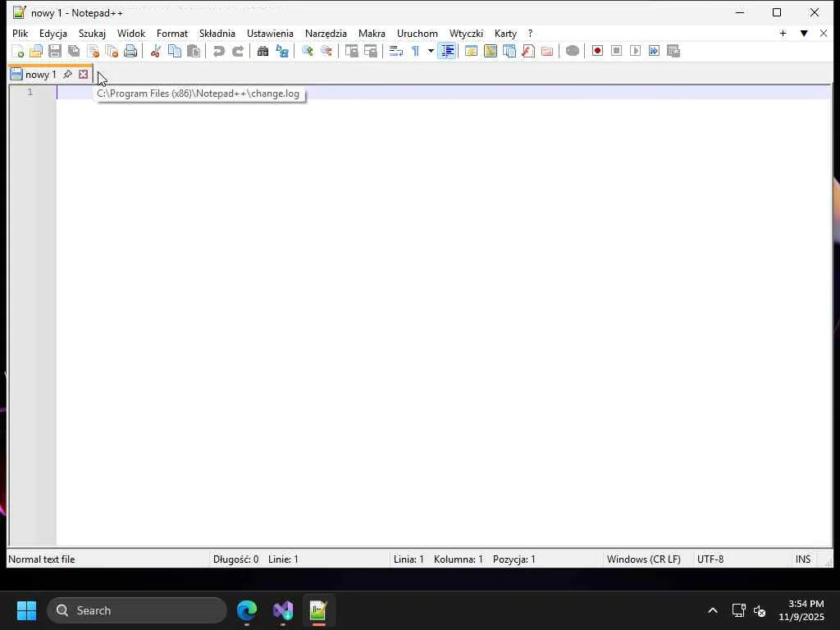
Task: Open the Makra menu
Action: [372, 33]
